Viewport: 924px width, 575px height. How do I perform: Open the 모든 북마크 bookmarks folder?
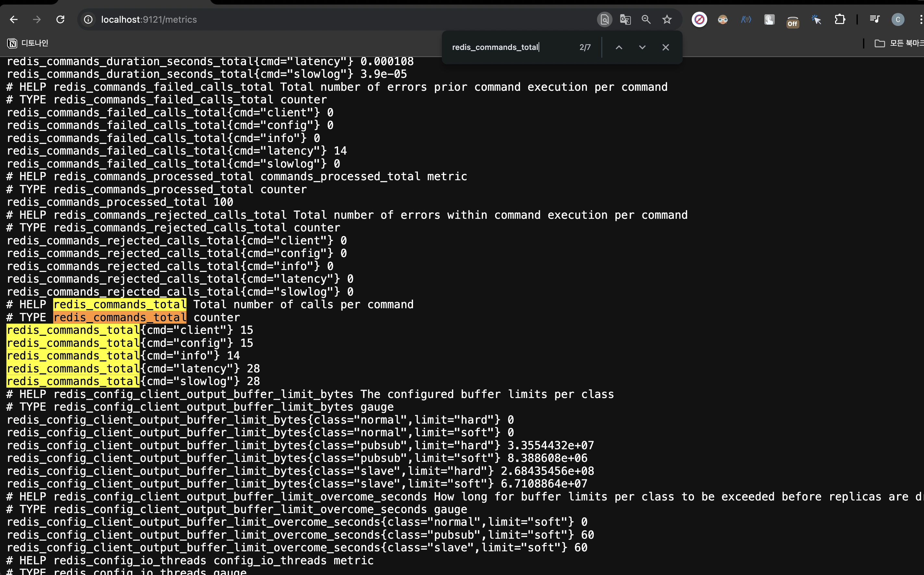(900, 43)
